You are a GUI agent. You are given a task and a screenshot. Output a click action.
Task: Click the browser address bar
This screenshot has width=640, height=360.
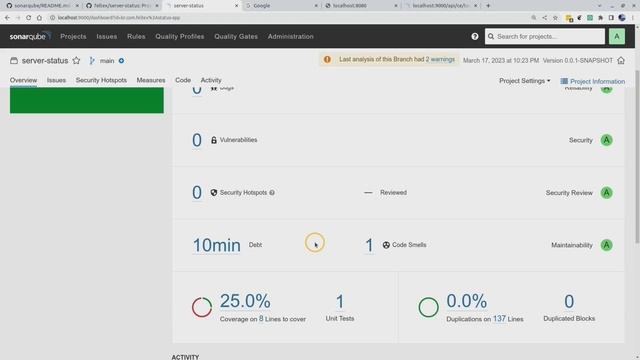(x=286, y=18)
